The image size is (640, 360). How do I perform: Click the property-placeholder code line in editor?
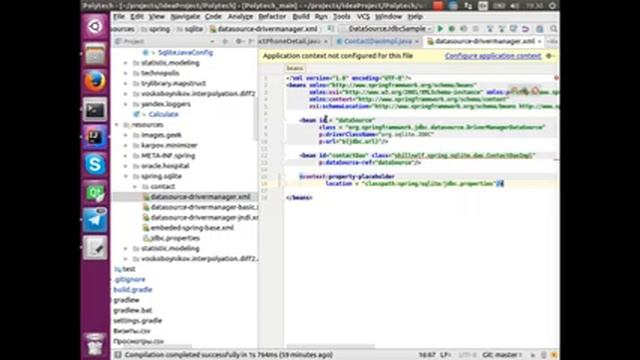347,177
